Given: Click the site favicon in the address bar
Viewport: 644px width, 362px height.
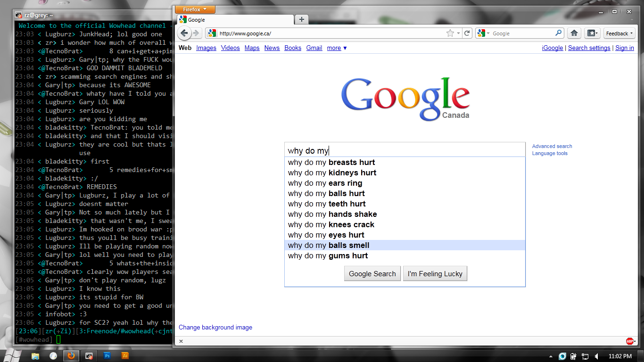Looking at the screenshot, I should 212,33.
